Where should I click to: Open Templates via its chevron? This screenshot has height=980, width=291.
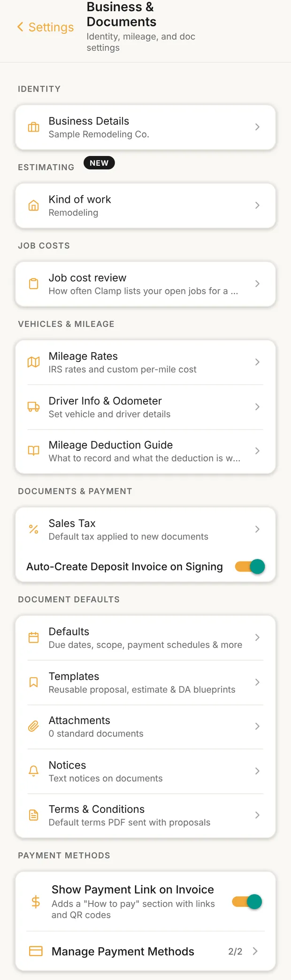point(257,683)
